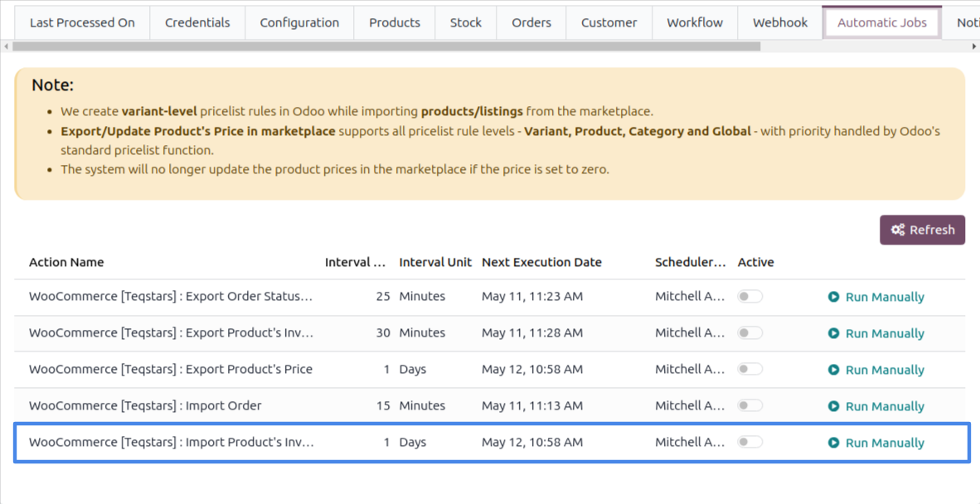Click the truncated Interval number column header

pos(355,262)
